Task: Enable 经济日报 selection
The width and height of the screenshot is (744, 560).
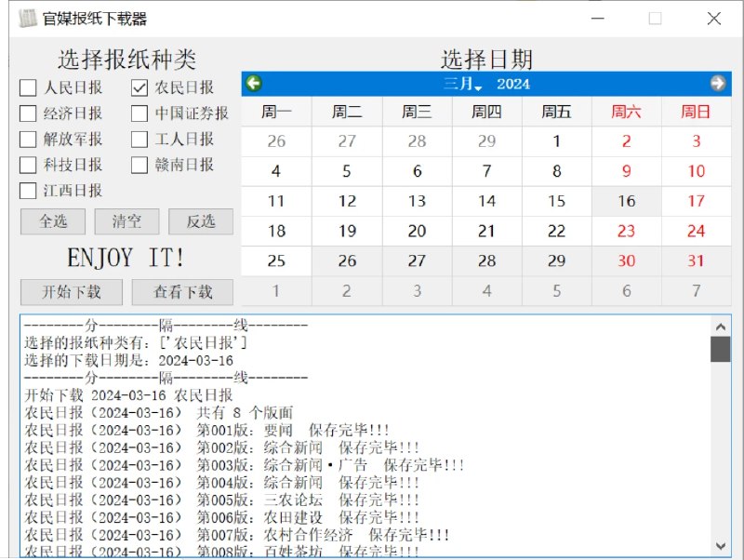Action: (27, 114)
